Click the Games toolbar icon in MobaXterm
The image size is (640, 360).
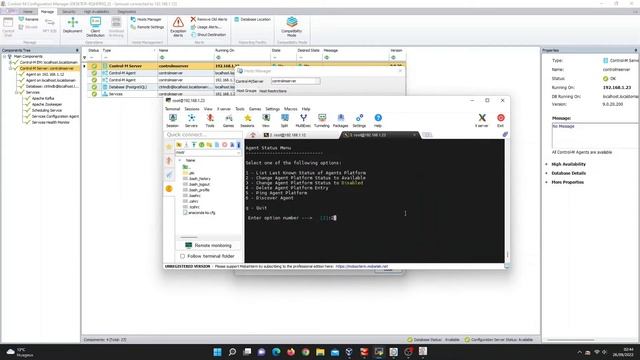(x=229, y=120)
